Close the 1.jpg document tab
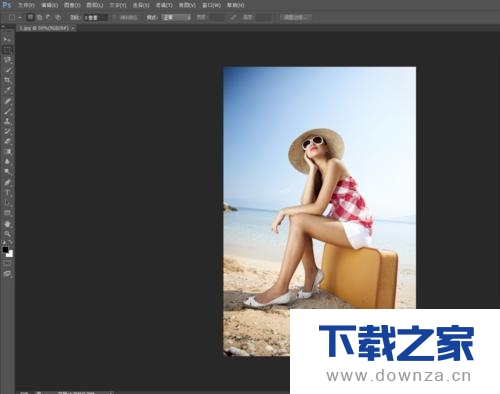 click(x=73, y=28)
